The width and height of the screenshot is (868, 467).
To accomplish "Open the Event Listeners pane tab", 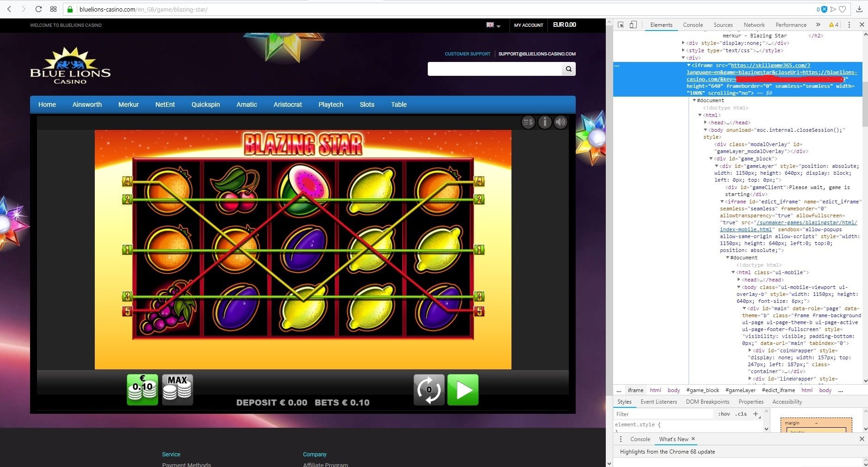I will tap(659, 402).
